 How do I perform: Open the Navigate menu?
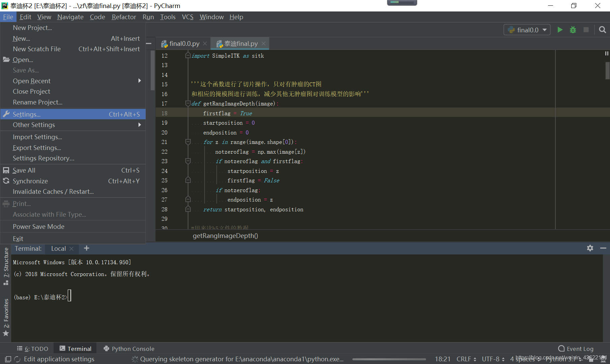70,17
